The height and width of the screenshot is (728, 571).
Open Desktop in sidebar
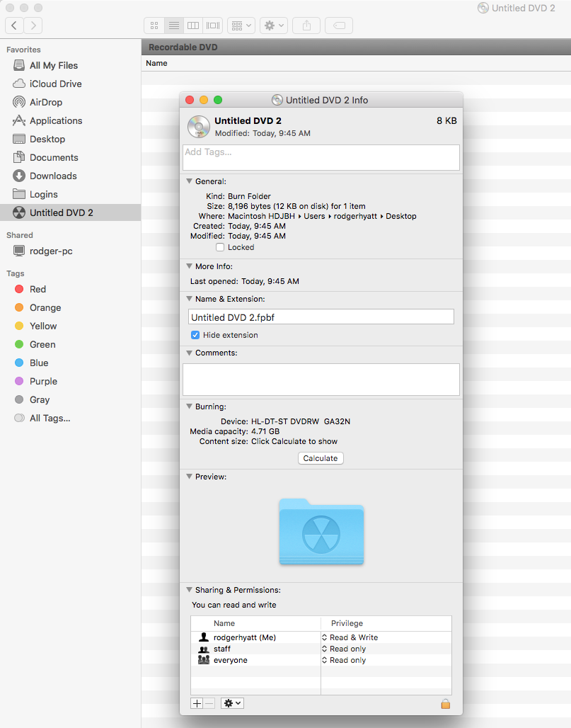coord(71,140)
